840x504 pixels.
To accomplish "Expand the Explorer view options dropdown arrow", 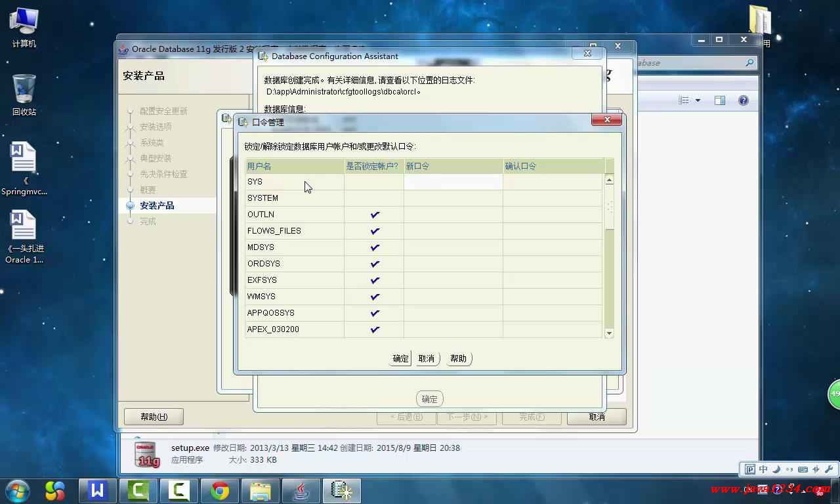I will coord(698,100).
